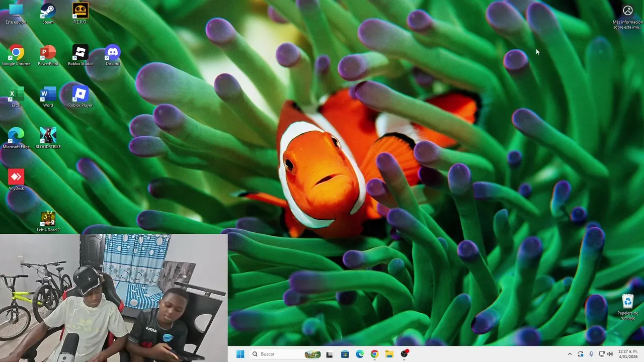This screenshot has height=362, width=644.
Task: Open Task View in the taskbar
Action: 330,354
